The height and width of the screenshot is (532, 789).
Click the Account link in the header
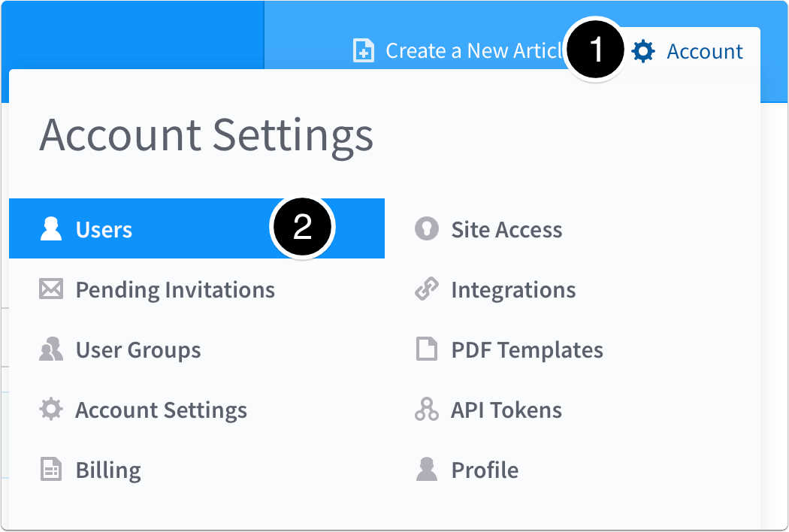704,50
